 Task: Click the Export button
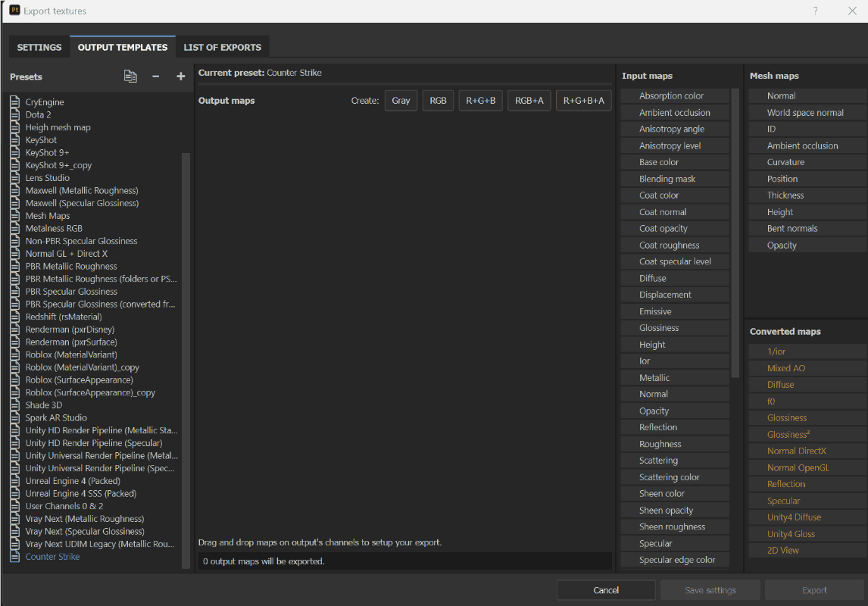click(814, 589)
